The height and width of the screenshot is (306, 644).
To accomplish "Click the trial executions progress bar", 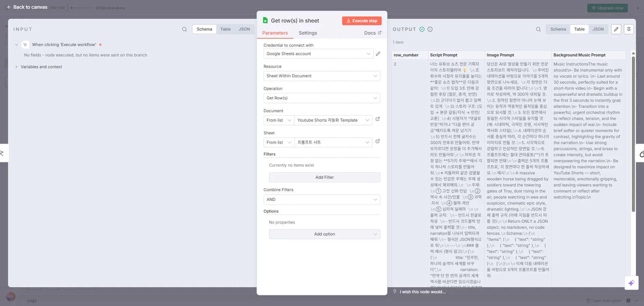I will [x=80, y=7].
